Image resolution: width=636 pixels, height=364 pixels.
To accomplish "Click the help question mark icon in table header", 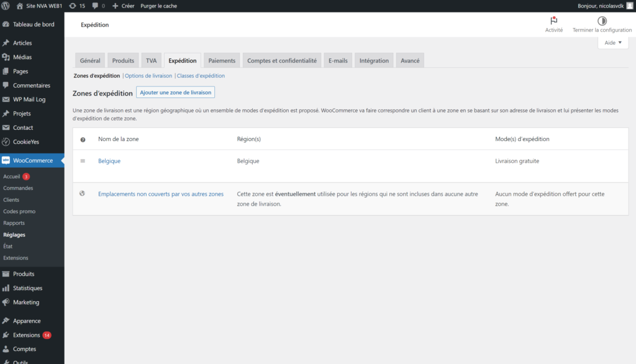I will tap(83, 140).
